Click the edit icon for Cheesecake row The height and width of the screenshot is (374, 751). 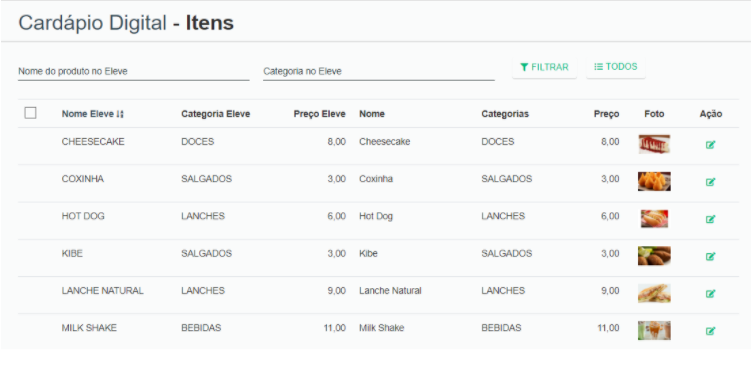(x=710, y=145)
